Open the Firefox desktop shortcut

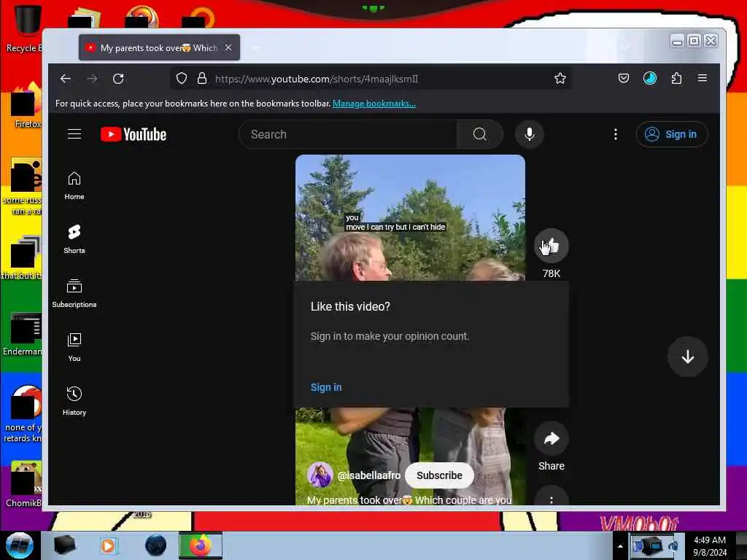[x=25, y=106]
